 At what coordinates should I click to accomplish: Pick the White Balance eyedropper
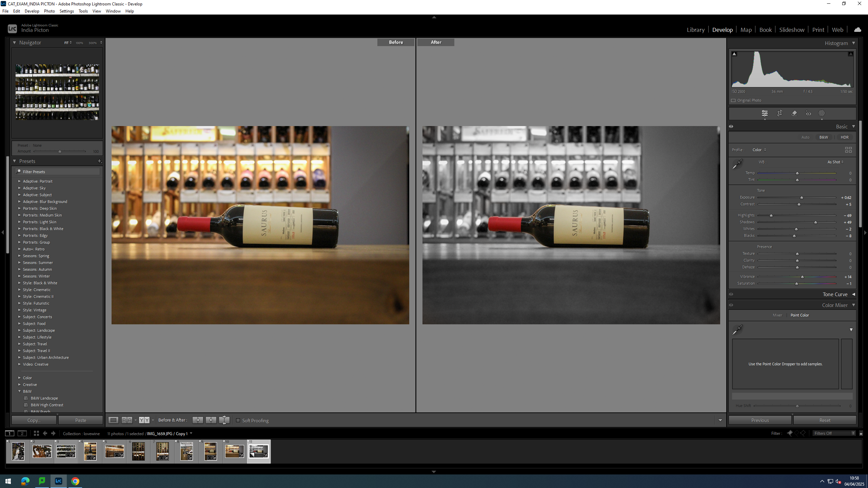click(737, 164)
